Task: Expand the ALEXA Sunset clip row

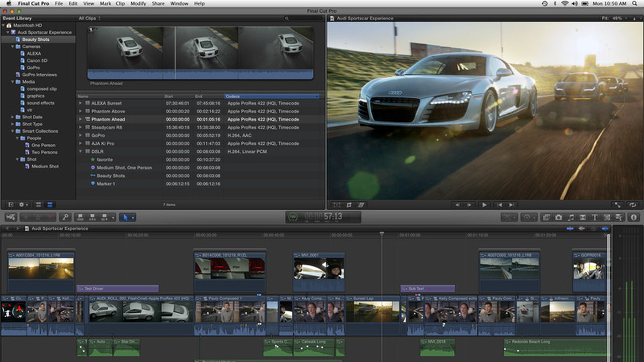Action: click(x=80, y=103)
